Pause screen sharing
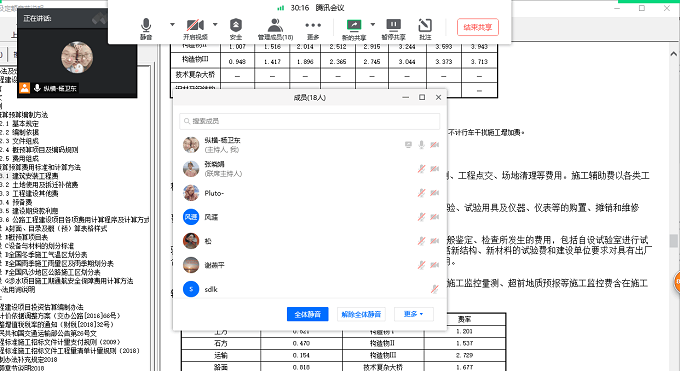680x371 pixels. tap(393, 29)
